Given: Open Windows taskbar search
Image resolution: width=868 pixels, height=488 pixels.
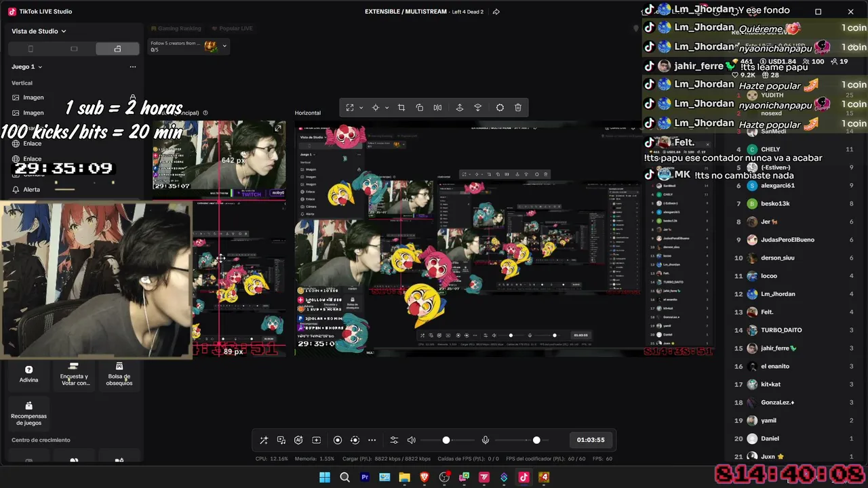Looking at the screenshot, I should point(344,477).
